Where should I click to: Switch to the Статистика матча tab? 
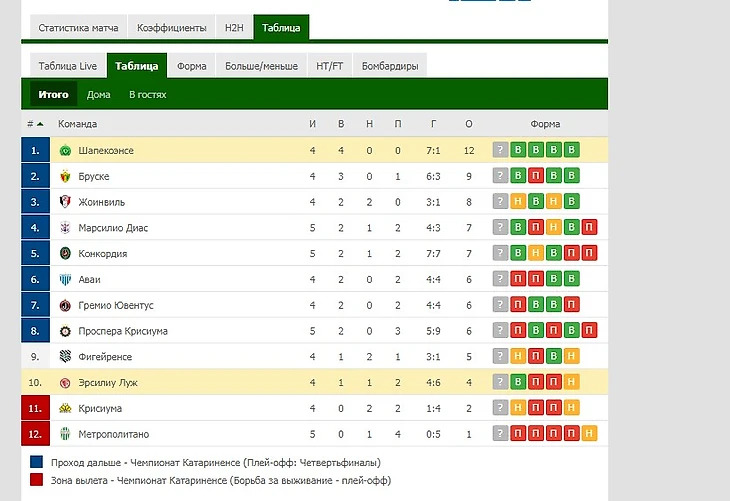coord(78,28)
